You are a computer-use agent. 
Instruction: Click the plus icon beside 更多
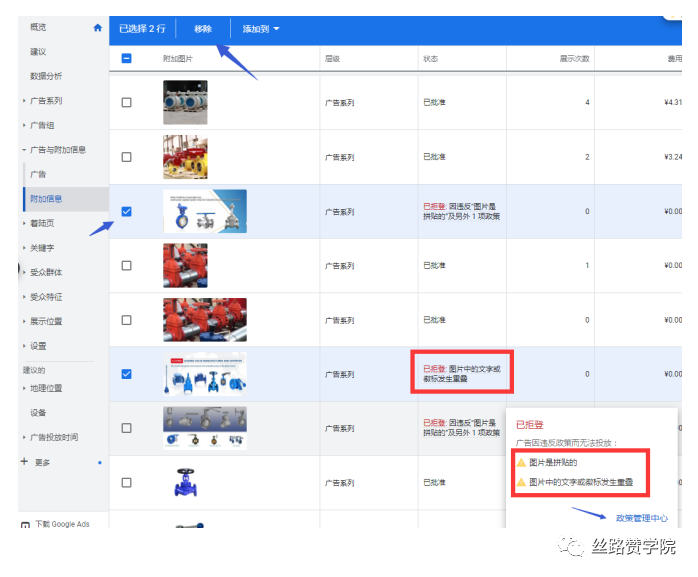click(x=24, y=461)
